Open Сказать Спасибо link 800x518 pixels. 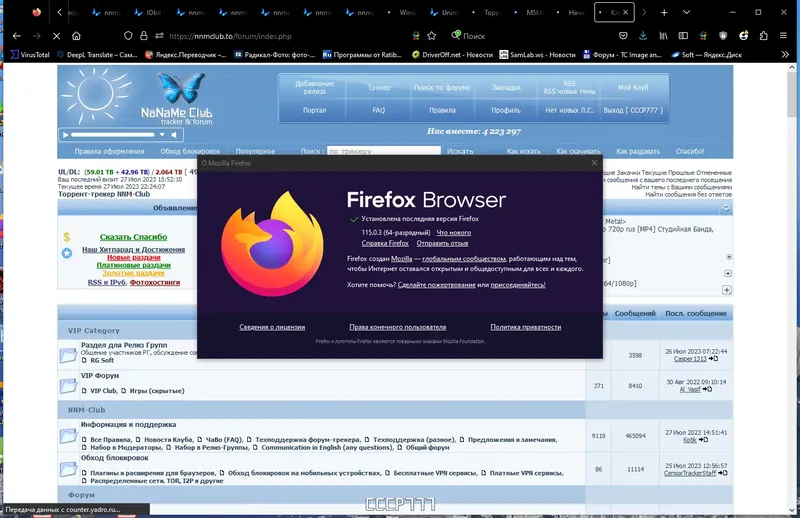[133, 237]
